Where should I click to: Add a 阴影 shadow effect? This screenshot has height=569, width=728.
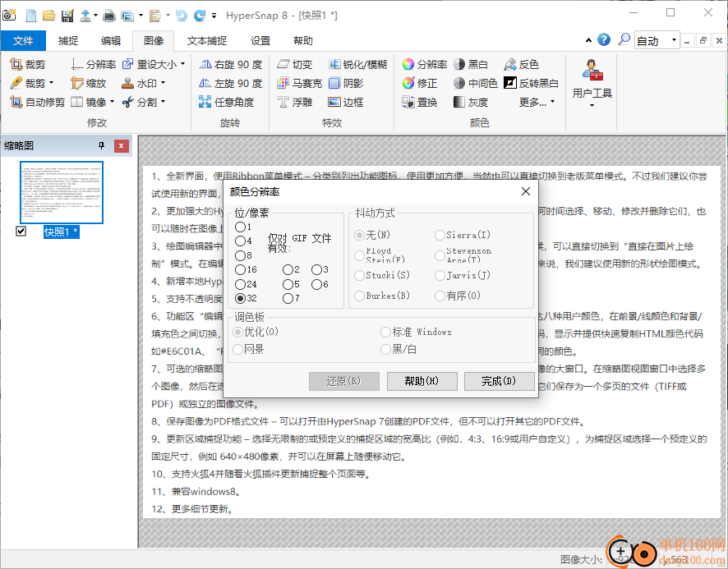pyautogui.click(x=346, y=83)
